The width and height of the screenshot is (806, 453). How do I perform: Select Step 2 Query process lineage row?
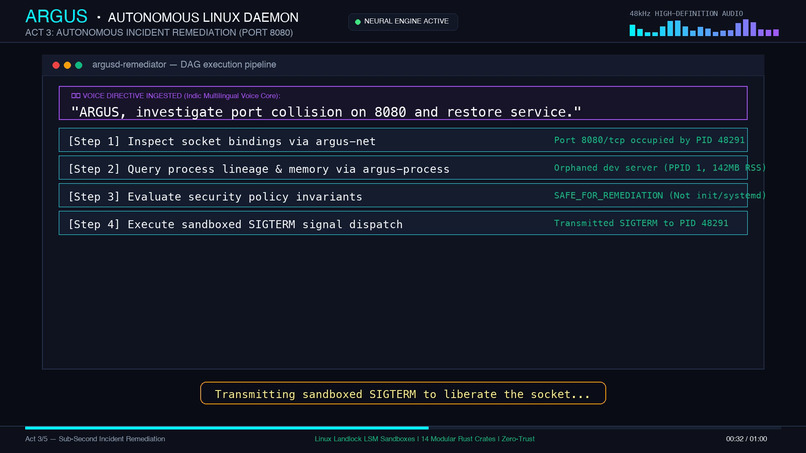tap(403, 168)
